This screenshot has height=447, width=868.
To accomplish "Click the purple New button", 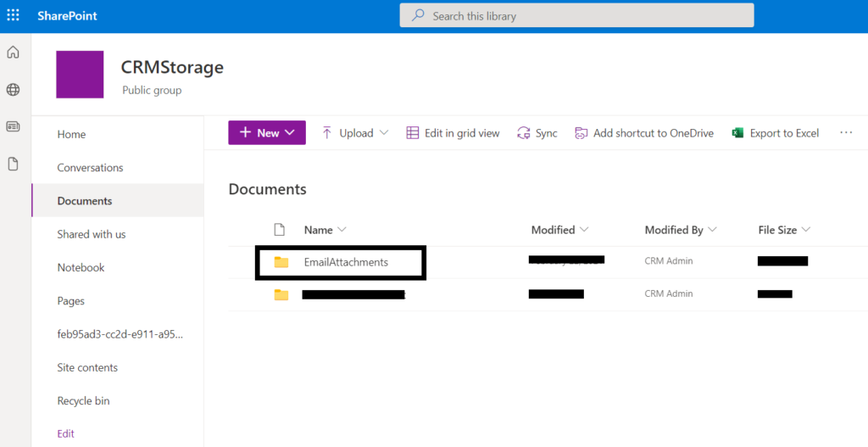I will (267, 133).
